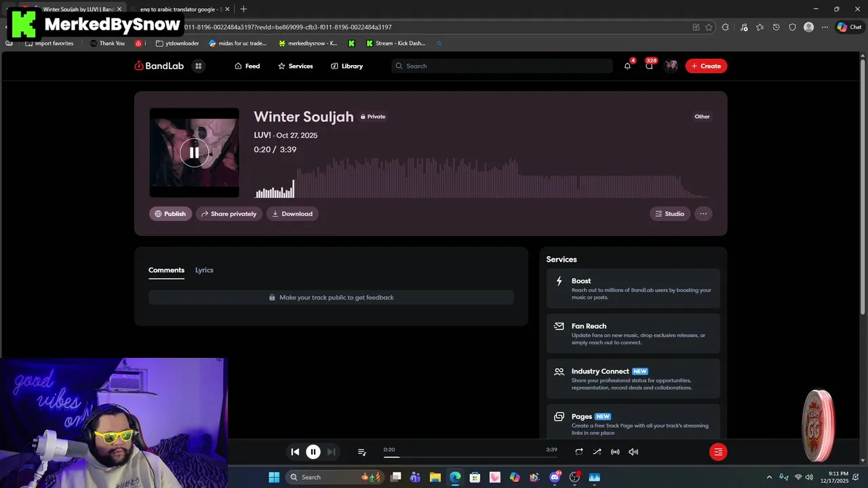Open the track in Studio
The width and height of the screenshot is (868, 488).
click(670, 213)
